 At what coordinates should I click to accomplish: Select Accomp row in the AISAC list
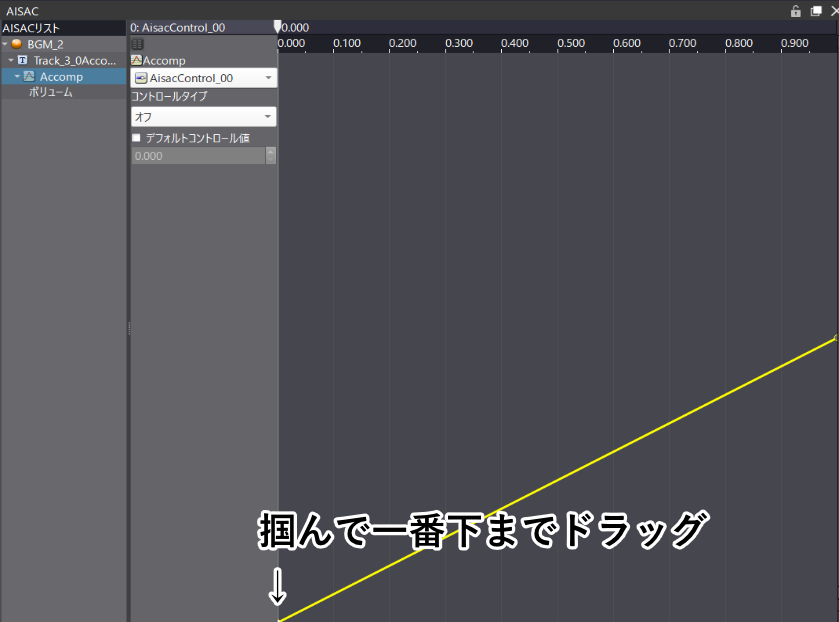64,77
